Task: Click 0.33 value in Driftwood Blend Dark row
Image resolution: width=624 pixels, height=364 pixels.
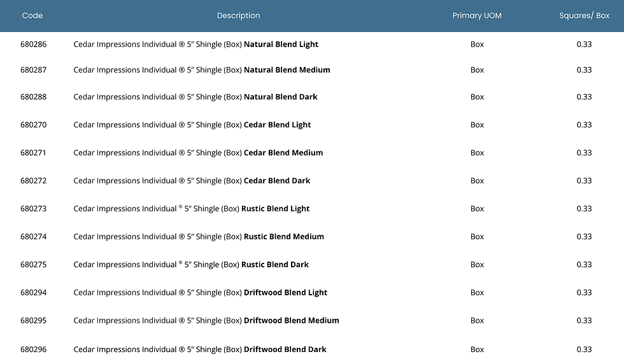Action: pyautogui.click(x=584, y=349)
